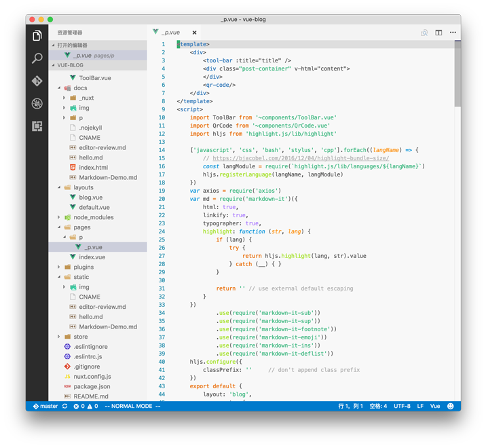486x448 pixels.
Task: Open README.md file
Action: pyautogui.click(x=90, y=396)
